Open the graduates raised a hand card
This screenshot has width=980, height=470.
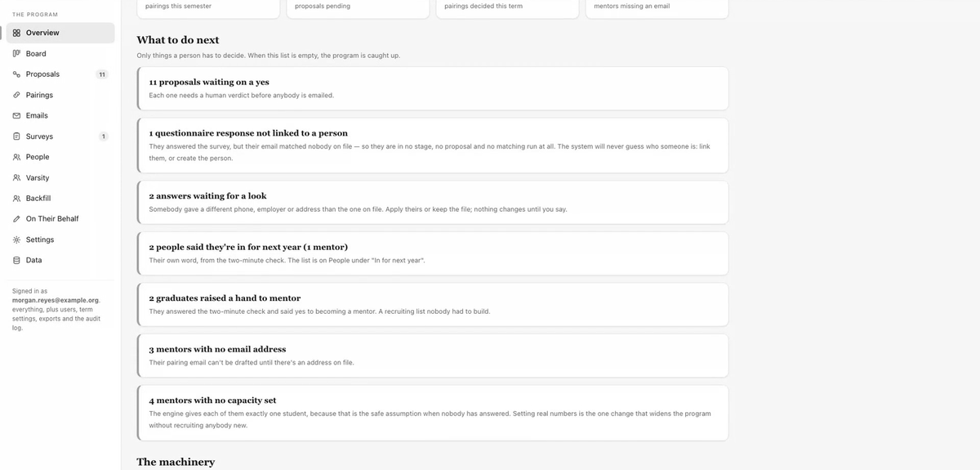coord(433,304)
